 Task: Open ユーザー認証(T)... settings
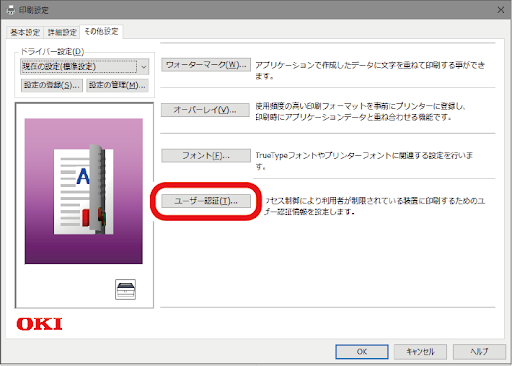(x=206, y=201)
